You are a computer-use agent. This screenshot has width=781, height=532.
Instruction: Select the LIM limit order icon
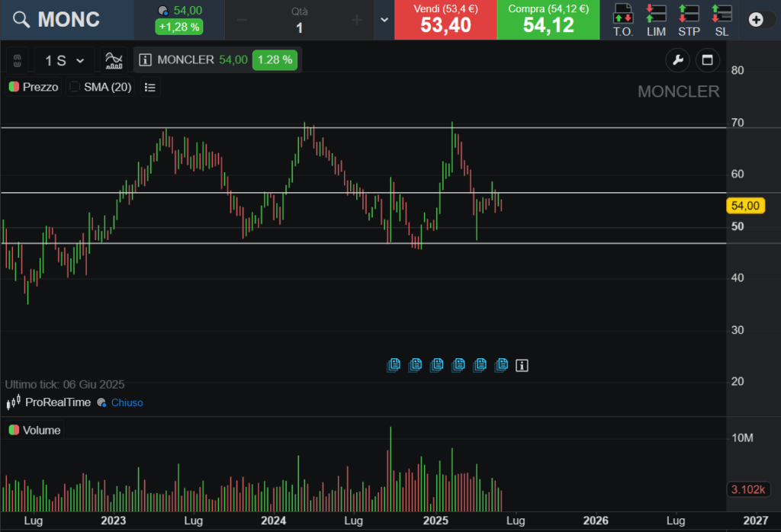click(x=655, y=20)
